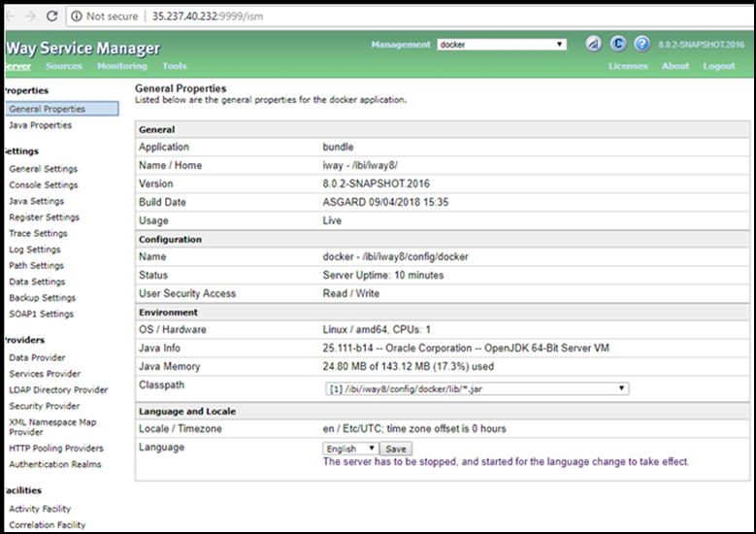756x534 pixels.
Task: Click the browser reload icon
Action: pyautogui.click(x=52, y=17)
